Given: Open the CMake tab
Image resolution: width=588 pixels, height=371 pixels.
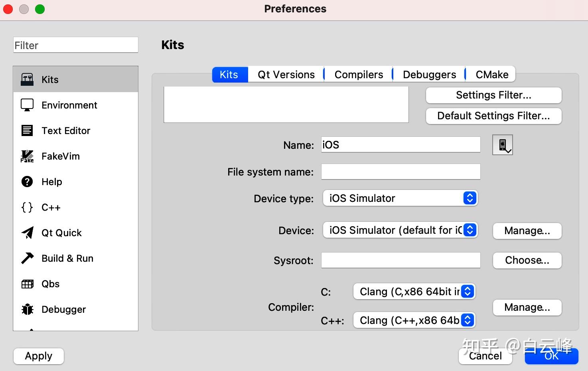Looking at the screenshot, I should (491, 75).
